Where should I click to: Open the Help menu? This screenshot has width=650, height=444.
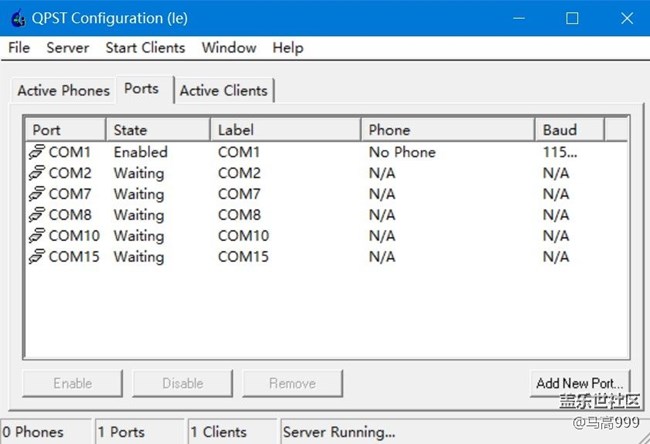click(x=287, y=48)
